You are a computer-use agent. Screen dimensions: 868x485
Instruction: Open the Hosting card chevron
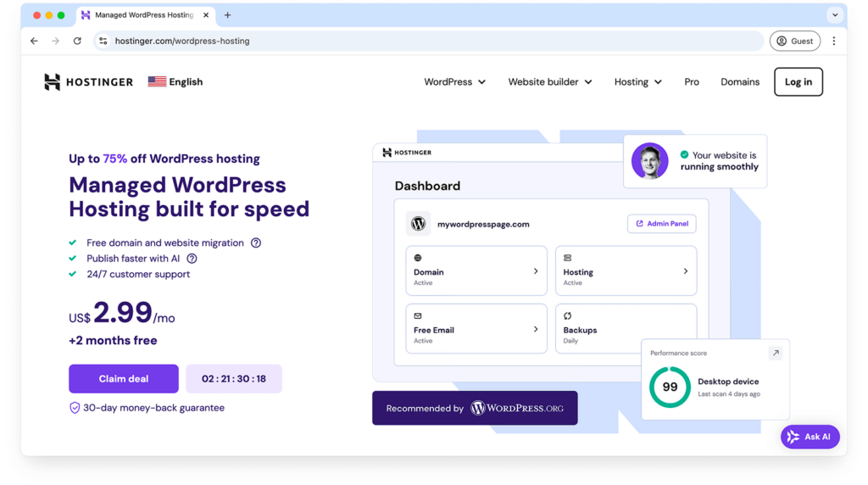click(685, 271)
